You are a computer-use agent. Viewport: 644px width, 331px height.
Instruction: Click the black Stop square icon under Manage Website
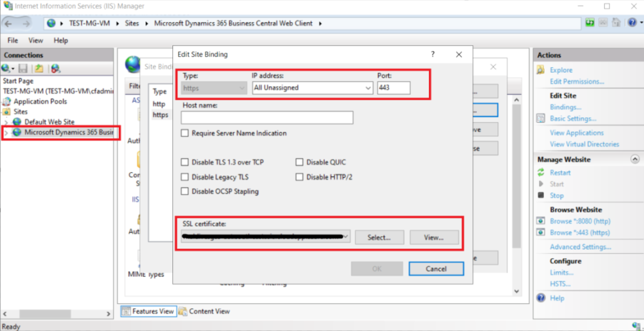[541, 195]
